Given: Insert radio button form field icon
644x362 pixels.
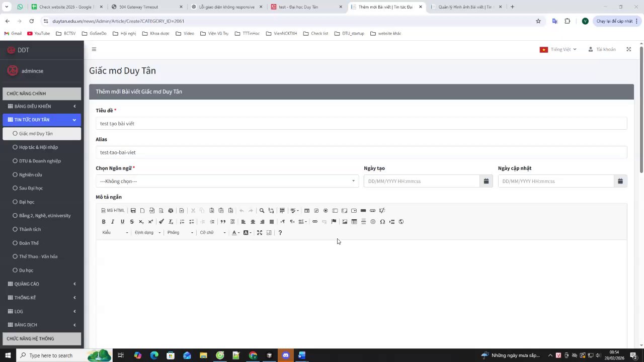Looking at the screenshot, I should pos(326,211).
